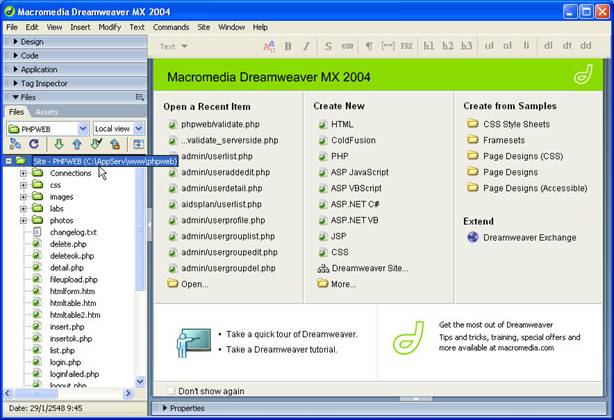The width and height of the screenshot is (614, 420).
Task: Click the Paragraph mark toolbar icon
Action: click(369, 46)
